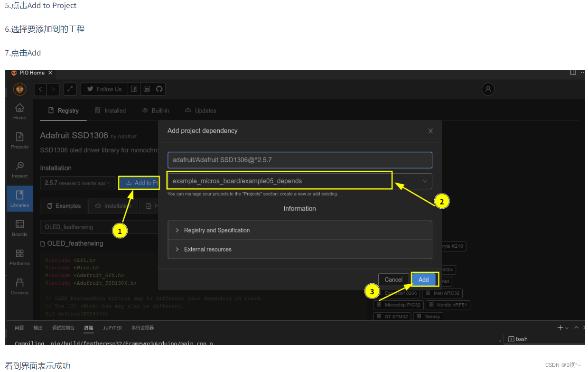Select the bash terminal entry
This screenshot has height=372, width=588.
point(518,339)
